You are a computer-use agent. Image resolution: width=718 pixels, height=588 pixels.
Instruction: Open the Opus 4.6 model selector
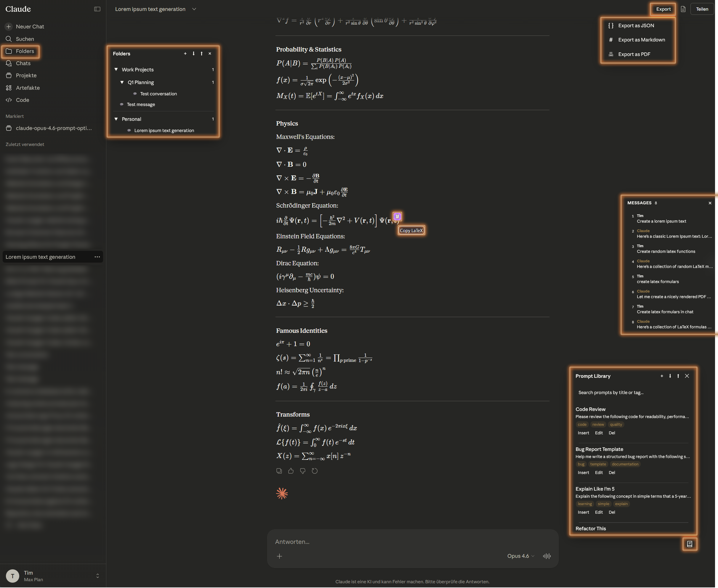point(520,556)
